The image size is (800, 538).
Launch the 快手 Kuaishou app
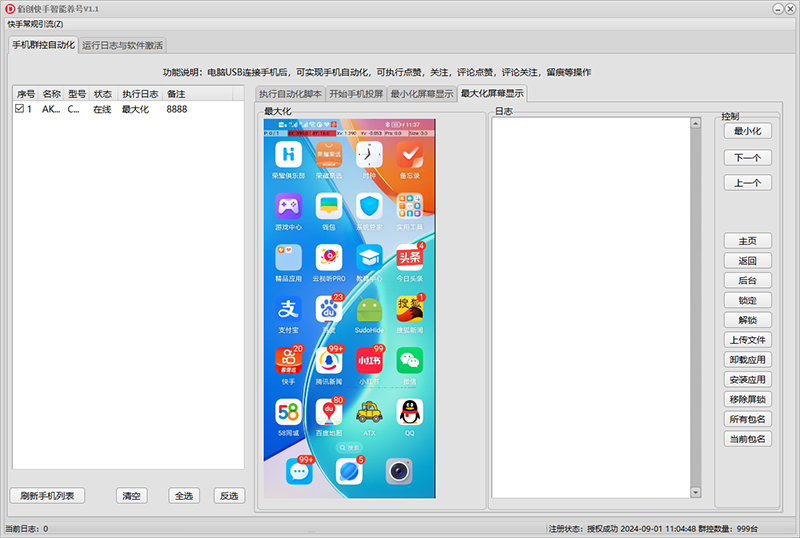[288, 361]
